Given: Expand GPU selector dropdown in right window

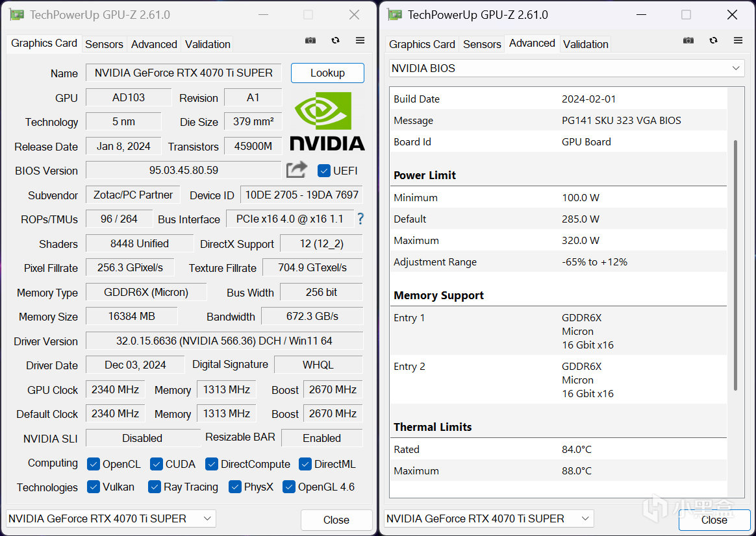Looking at the screenshot, I should [489, 518].
